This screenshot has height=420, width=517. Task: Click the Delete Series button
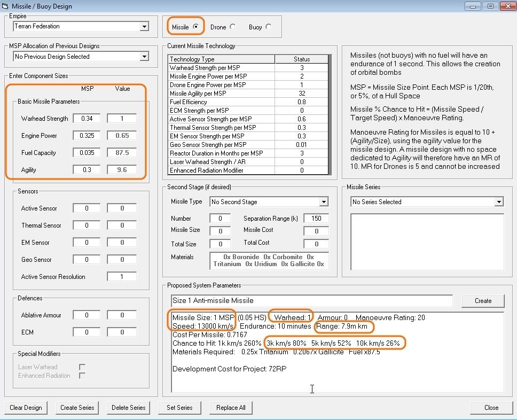[129, 408]
